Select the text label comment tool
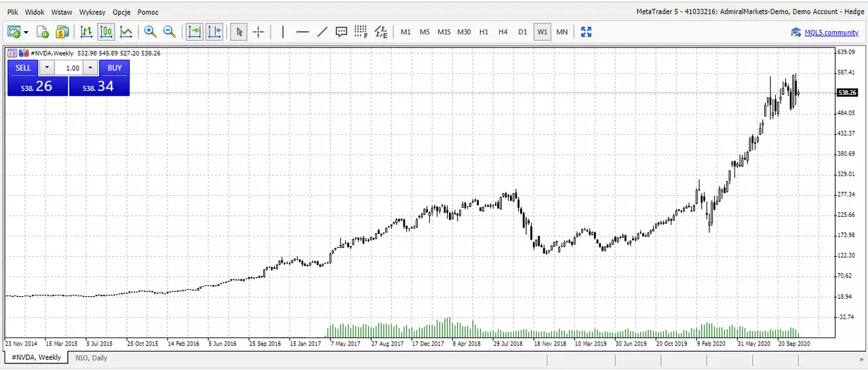Screen dimensions: 868x370 pyautogui.click(x=342, y=32)
